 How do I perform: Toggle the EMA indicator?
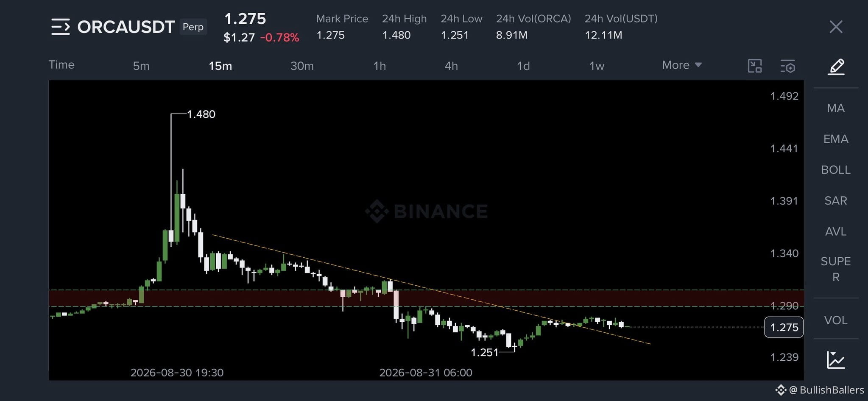coord(836,139)
